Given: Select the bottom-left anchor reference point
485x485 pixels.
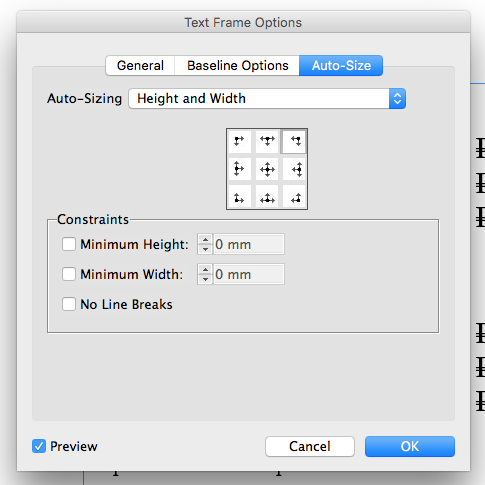Looking at the screenshot, I should [239, 197].
